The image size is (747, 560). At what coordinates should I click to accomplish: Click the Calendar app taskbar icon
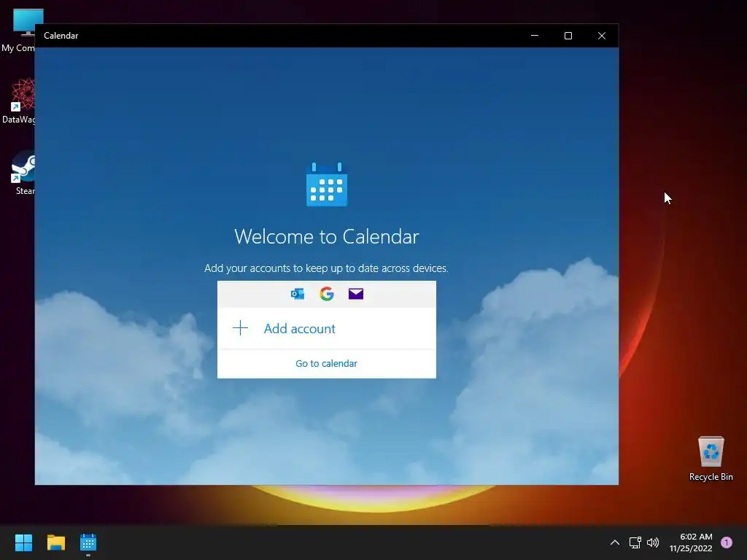[88, 542]
